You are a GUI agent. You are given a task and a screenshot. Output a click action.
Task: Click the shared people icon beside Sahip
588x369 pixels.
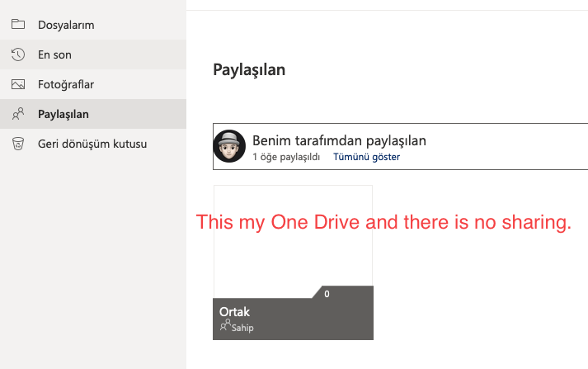[225, 325]
